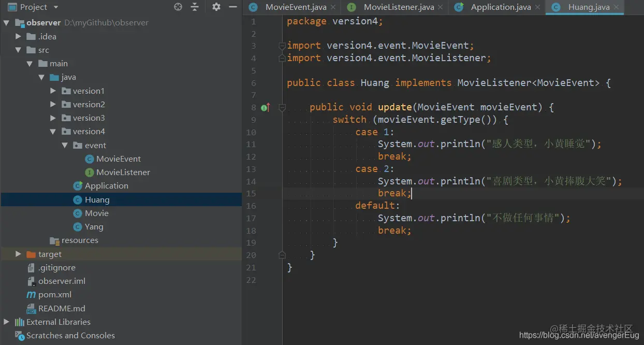Close the Application.java tab
This screenshot has width=644, height=345.
pos(538,7)
